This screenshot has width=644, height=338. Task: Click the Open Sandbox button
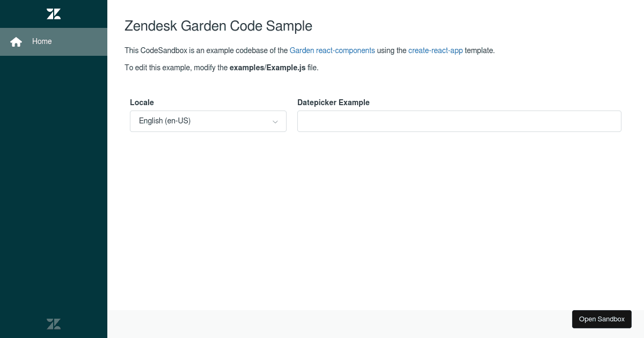click(x=602, y=319)
